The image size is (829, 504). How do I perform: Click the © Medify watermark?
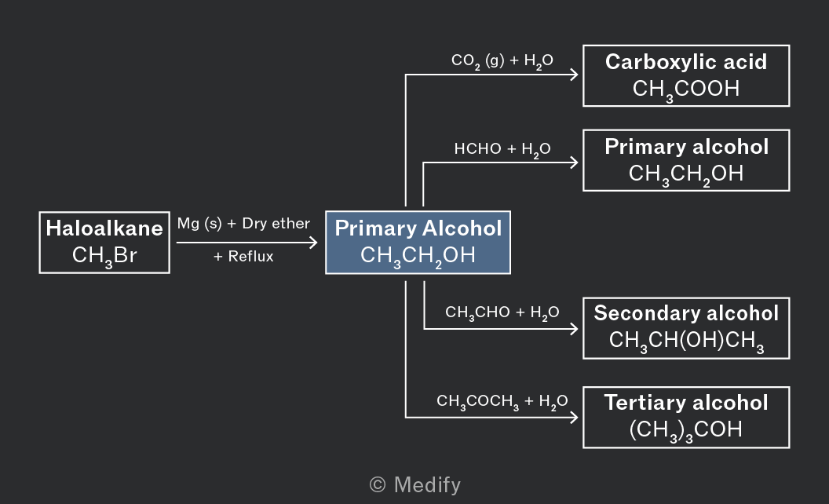[x=415, y=485]
